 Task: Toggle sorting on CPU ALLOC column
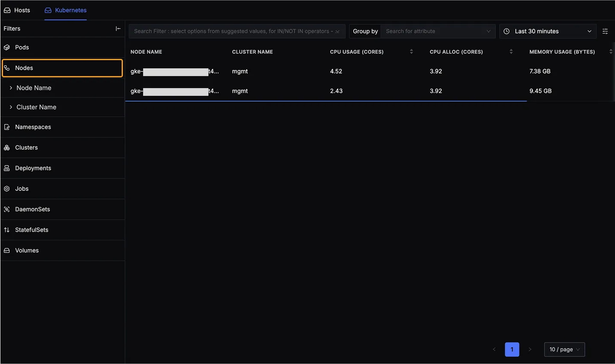tap(511, 52)
